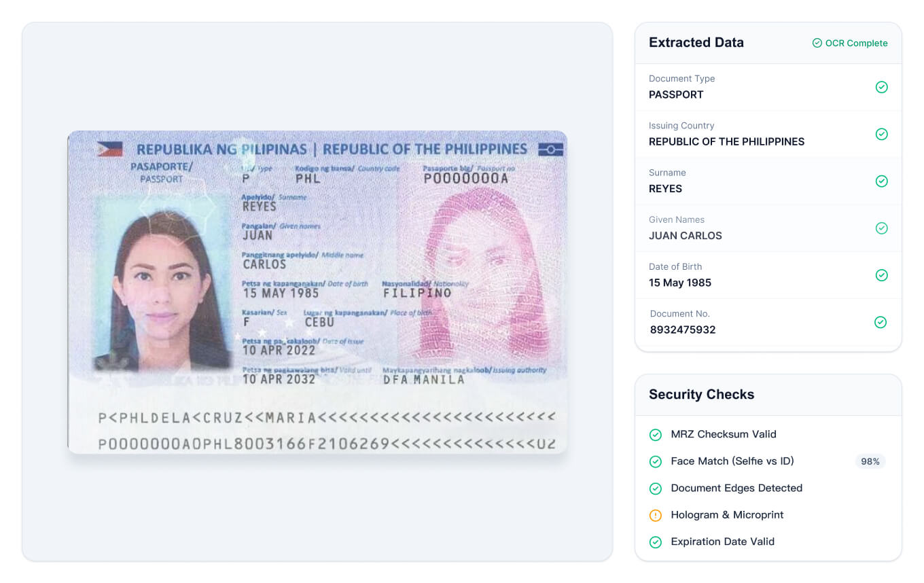Select the extracted value "REPUBLIC OF THE PHILIPPINES"
The image size is (924, 583).
(x=726, y=141)
